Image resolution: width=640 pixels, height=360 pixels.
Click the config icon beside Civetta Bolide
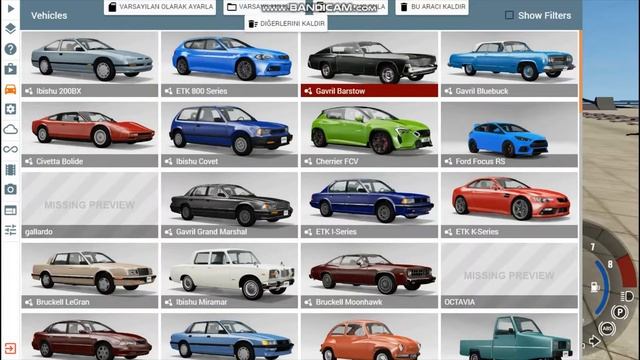tap(29, 161)
